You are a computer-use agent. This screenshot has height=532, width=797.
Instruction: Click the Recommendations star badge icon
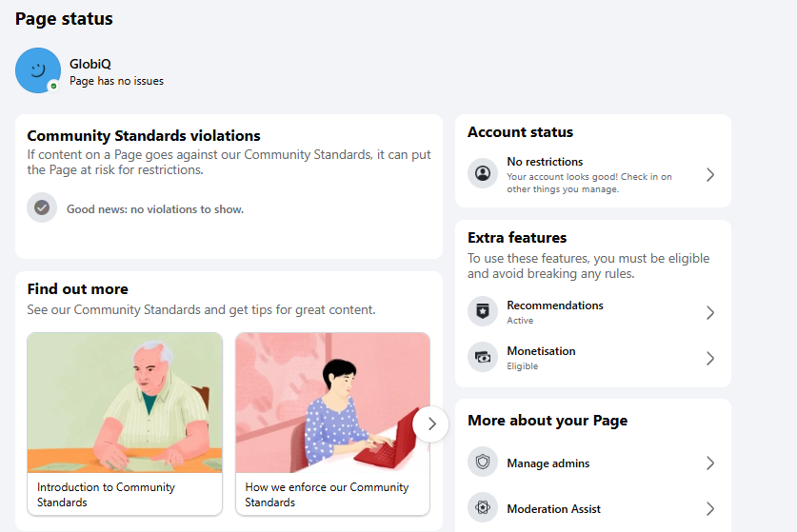point(483,311)
